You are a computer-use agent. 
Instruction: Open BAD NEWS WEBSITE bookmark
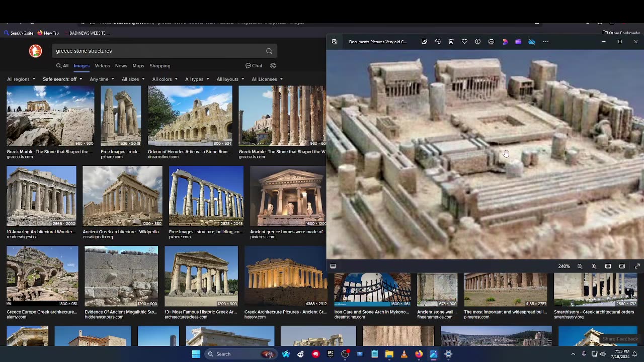(86, 33)
